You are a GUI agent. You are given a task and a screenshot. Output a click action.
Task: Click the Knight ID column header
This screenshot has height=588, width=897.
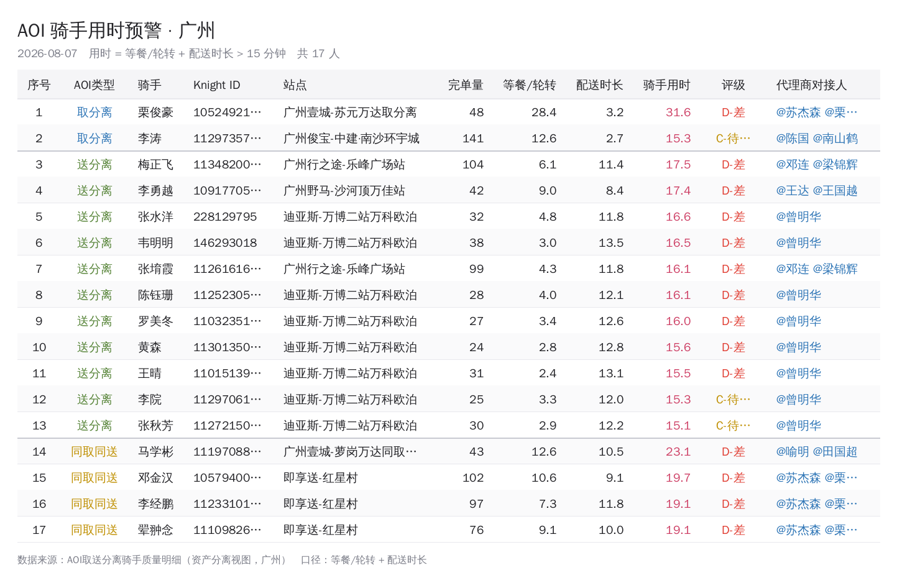217,85
